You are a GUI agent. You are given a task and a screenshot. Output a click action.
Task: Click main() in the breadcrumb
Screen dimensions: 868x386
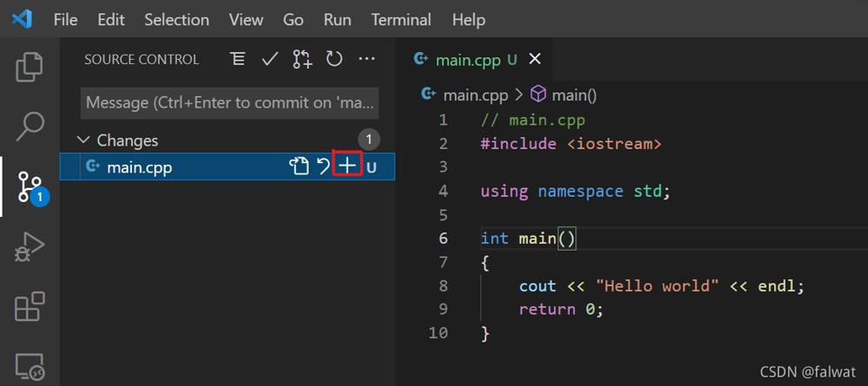click(574, 95)
